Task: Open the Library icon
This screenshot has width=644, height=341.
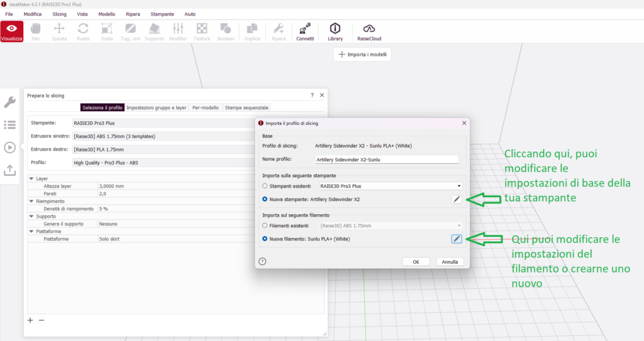Action: [335, 31]
